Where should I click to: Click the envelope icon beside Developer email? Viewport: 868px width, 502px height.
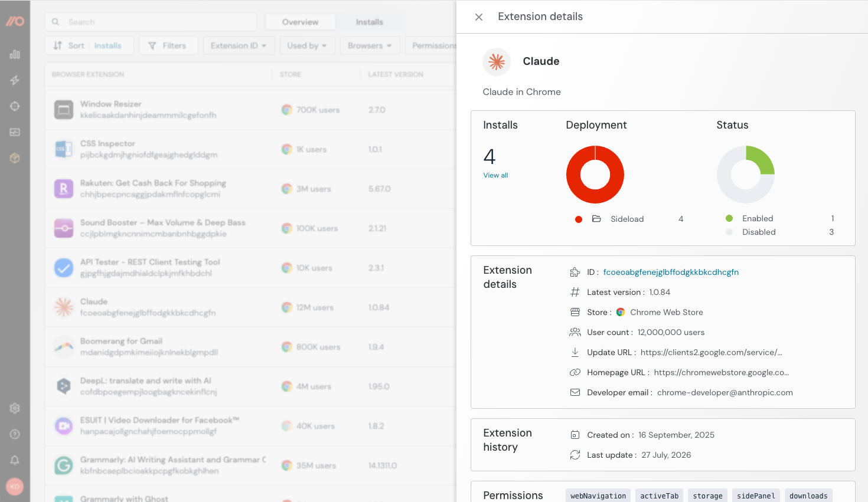coord(575,392)
